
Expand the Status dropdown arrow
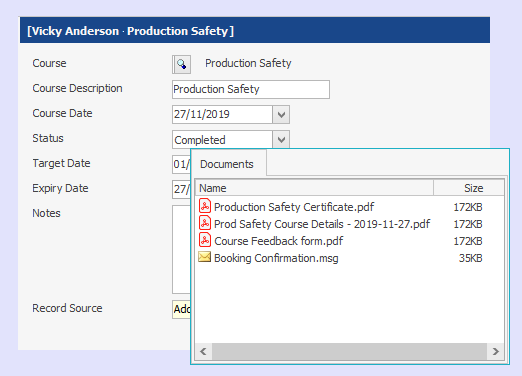coord(281,139)
